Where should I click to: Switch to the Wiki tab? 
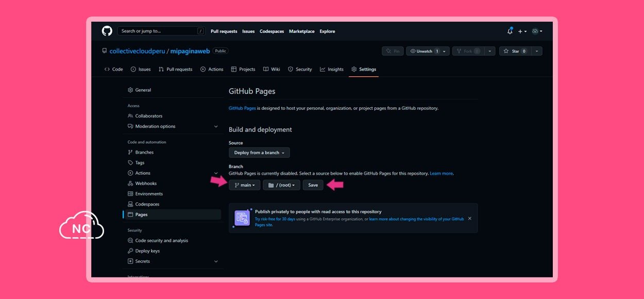pyautogui.click(x=272, y=69)
